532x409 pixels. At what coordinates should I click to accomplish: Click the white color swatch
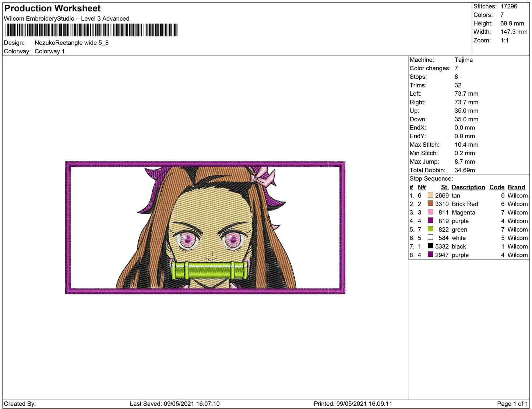pyautogui.click(x=430, y=237)
